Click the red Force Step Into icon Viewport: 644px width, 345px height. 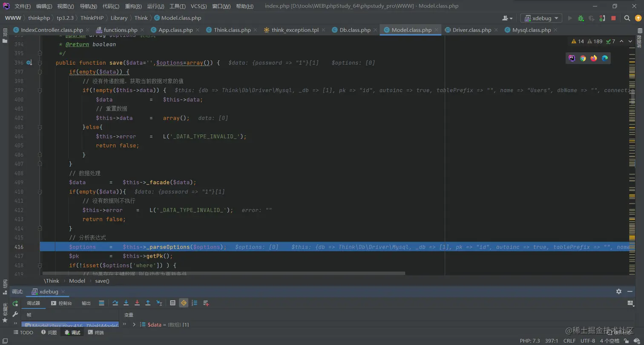coord(137,303)
